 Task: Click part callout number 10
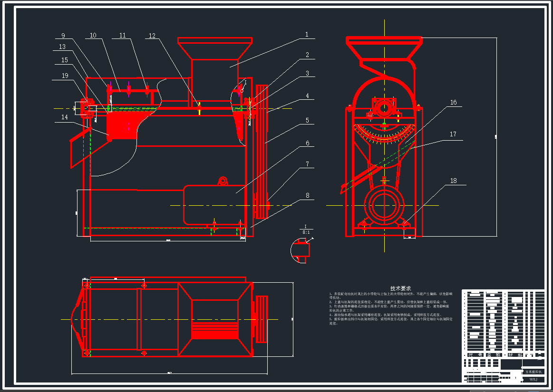[x=93, y=35]
